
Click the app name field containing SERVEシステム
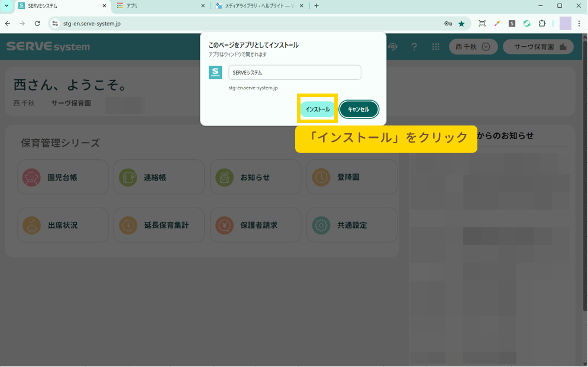pos(295,73)
